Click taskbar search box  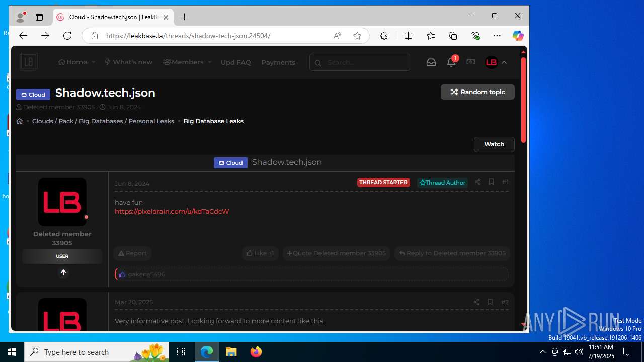pos(97,352)
